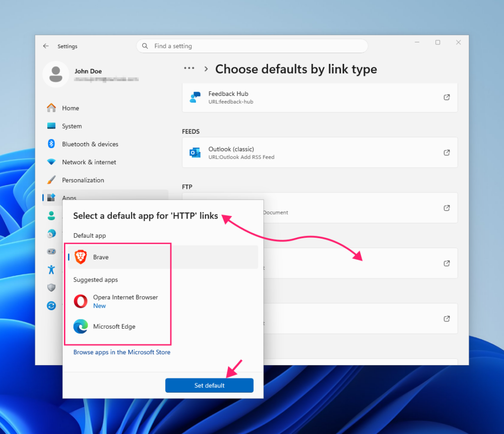Click the back arrow in Settings
The image size is (504, 434).
tap(46, 46)
